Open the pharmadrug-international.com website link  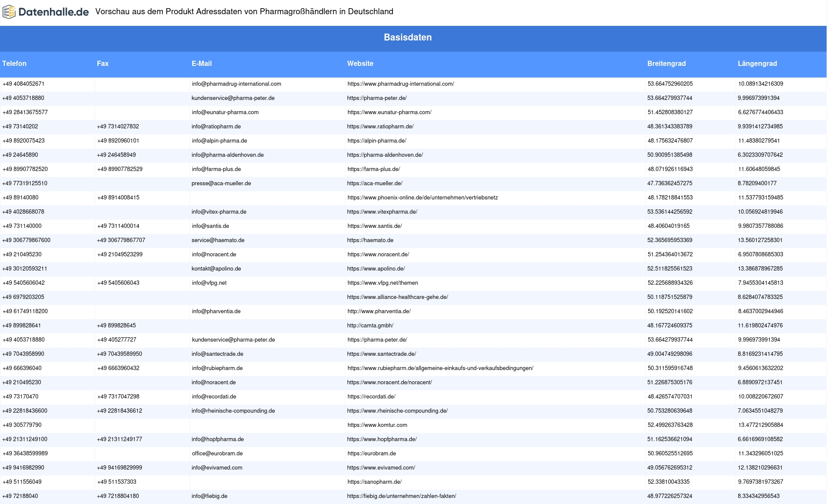401,84
